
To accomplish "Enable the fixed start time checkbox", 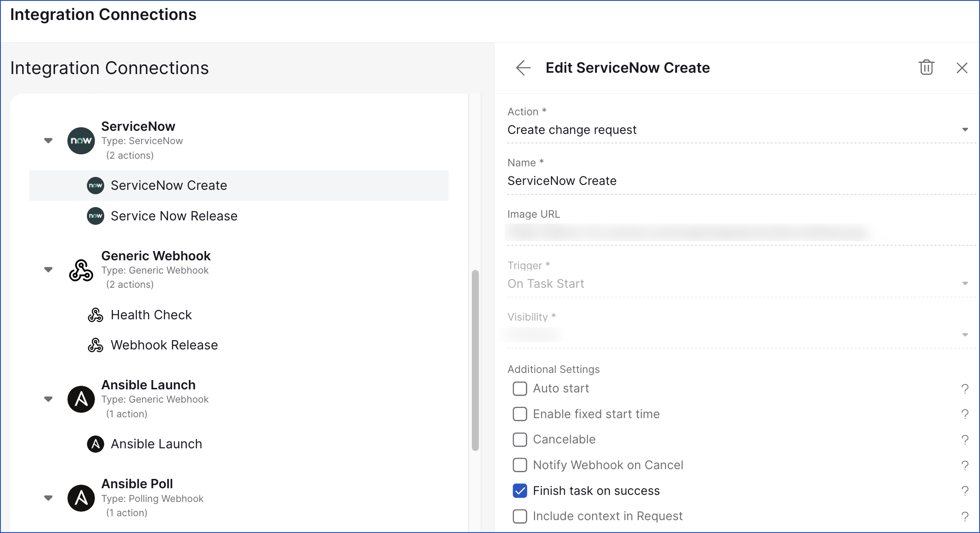I will (520, 414).
